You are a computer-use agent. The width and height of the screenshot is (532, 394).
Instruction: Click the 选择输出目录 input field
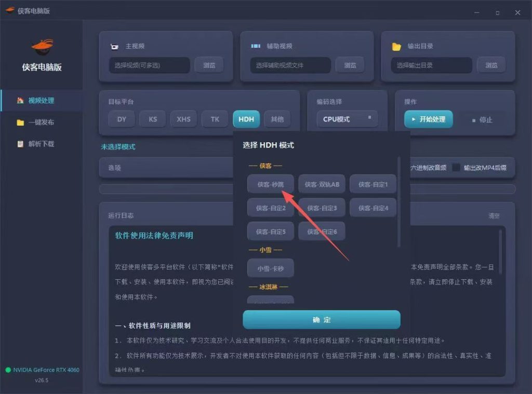pos(432,65)
